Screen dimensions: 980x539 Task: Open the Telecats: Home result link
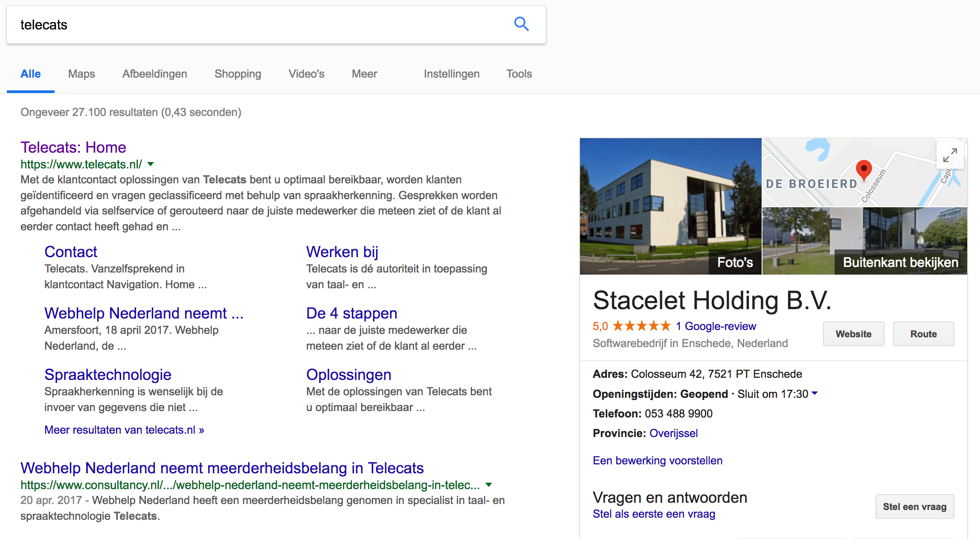(73, 147)
